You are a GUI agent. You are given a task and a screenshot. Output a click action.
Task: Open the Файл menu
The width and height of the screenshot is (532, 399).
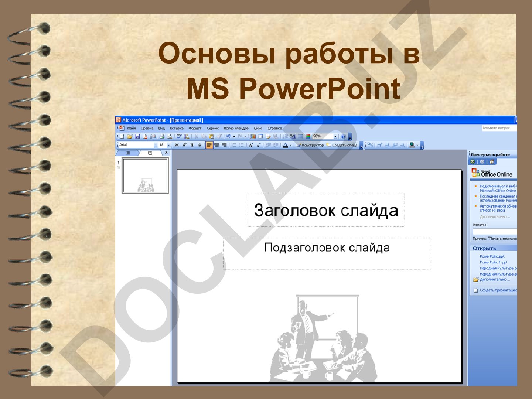tap(132, 128)
